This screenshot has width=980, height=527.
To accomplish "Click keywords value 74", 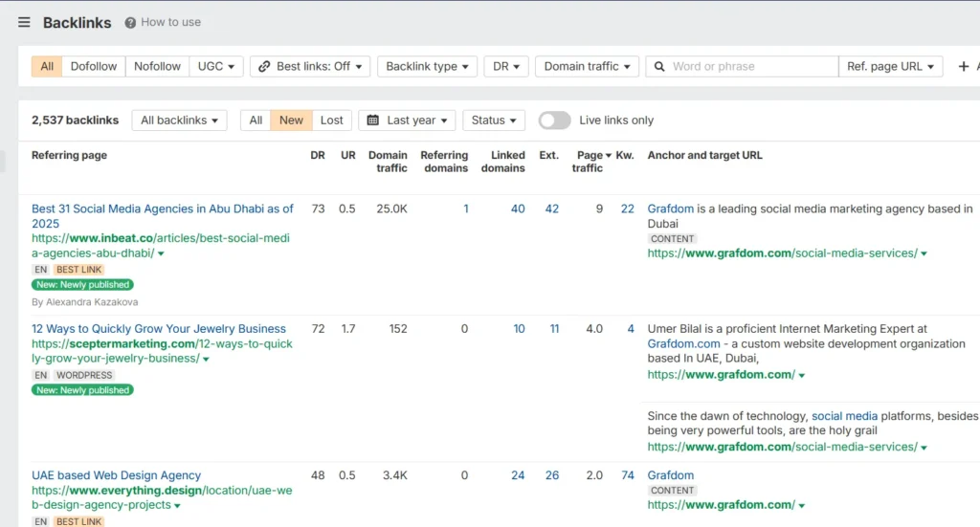I will click(628, 475).
